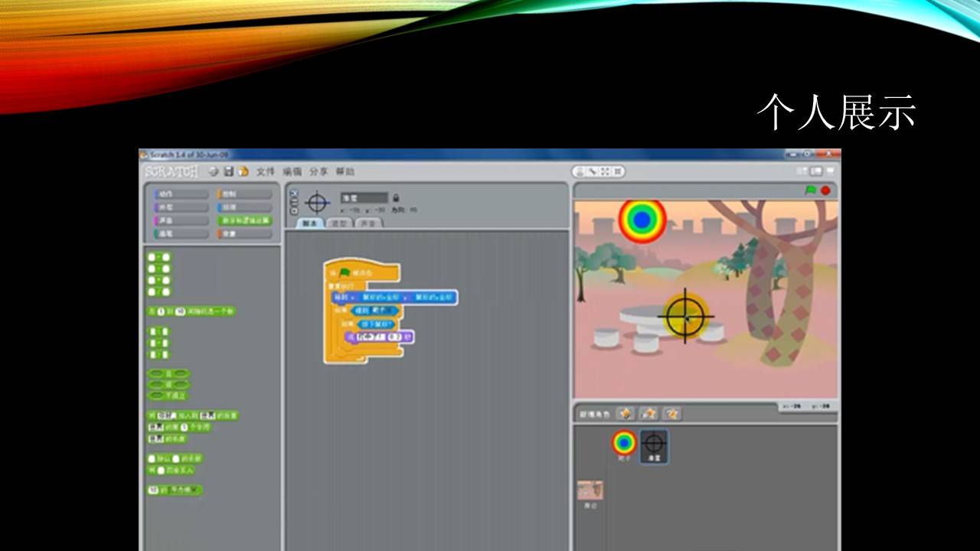Click the save project disk icon
This screenshot has width=980, height=551.
[x=228, y=171]
